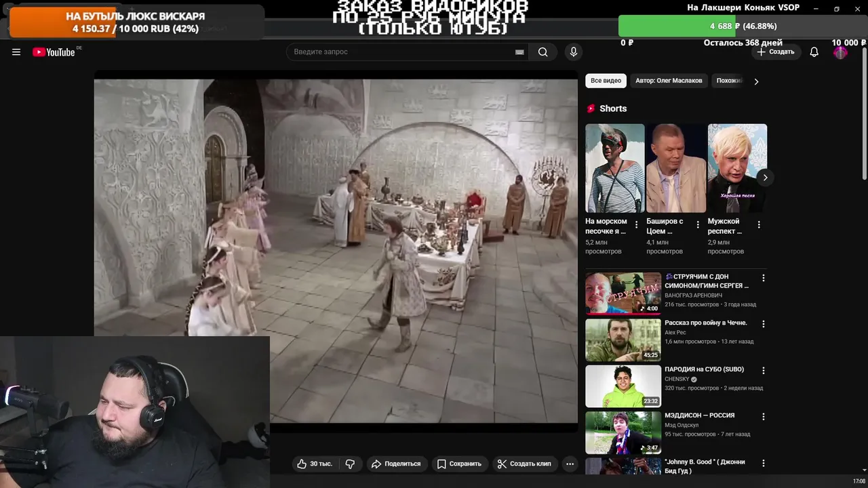Open options menu for СТРУЯЧИМ video

764,278
